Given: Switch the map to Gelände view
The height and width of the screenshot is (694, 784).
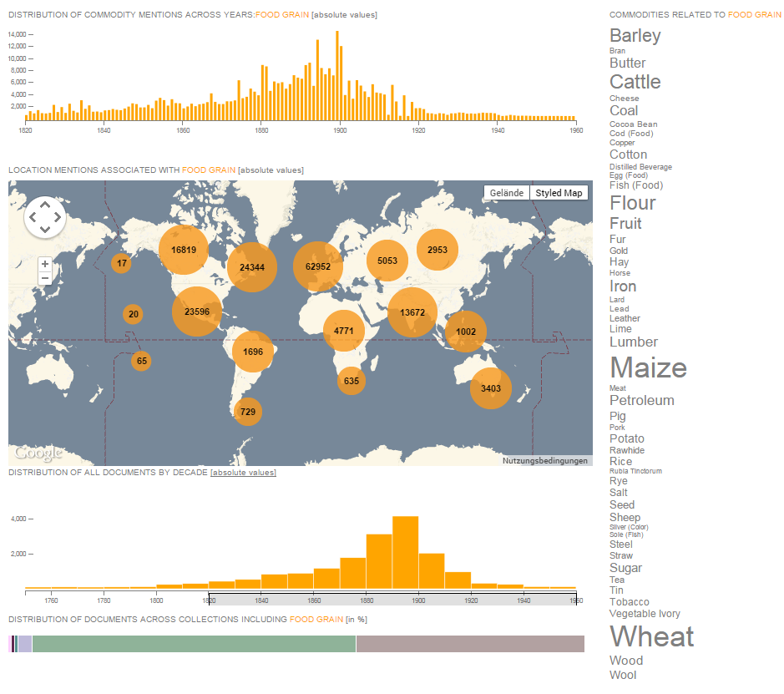Looking at the screenshot, I should pyautogui.click(x=506, y=193).
